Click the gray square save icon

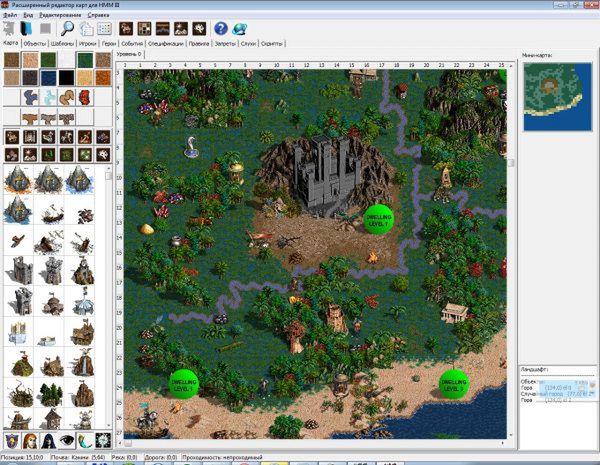pyautogui.click(x=46, y=29)
